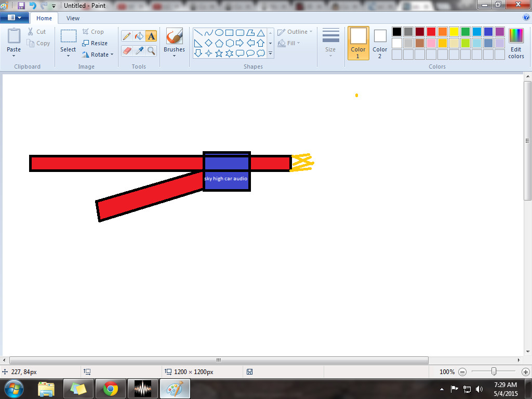Click the zoom out minus button
Viewport: 532px width, 399px height.
pyautogui.click(x=462, y=372)
